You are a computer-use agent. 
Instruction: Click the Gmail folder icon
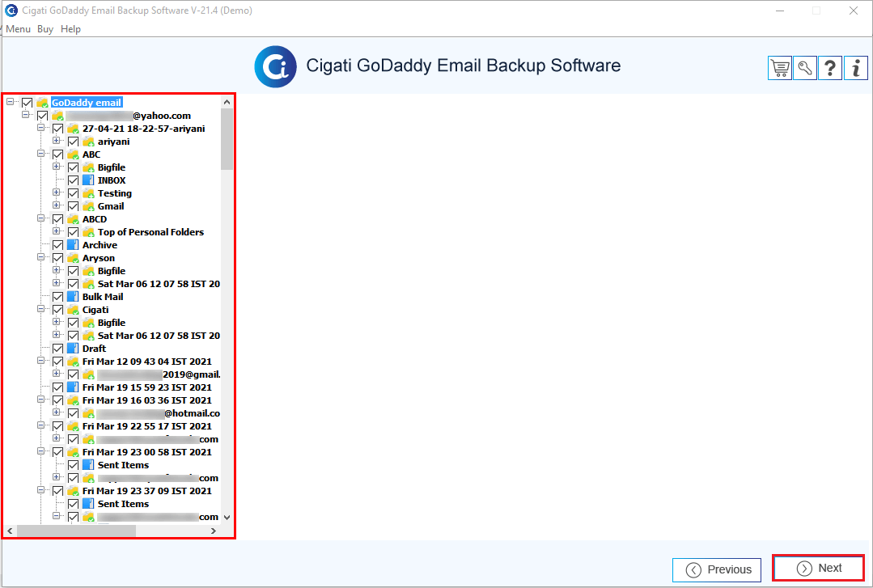[x=88, y=206]
